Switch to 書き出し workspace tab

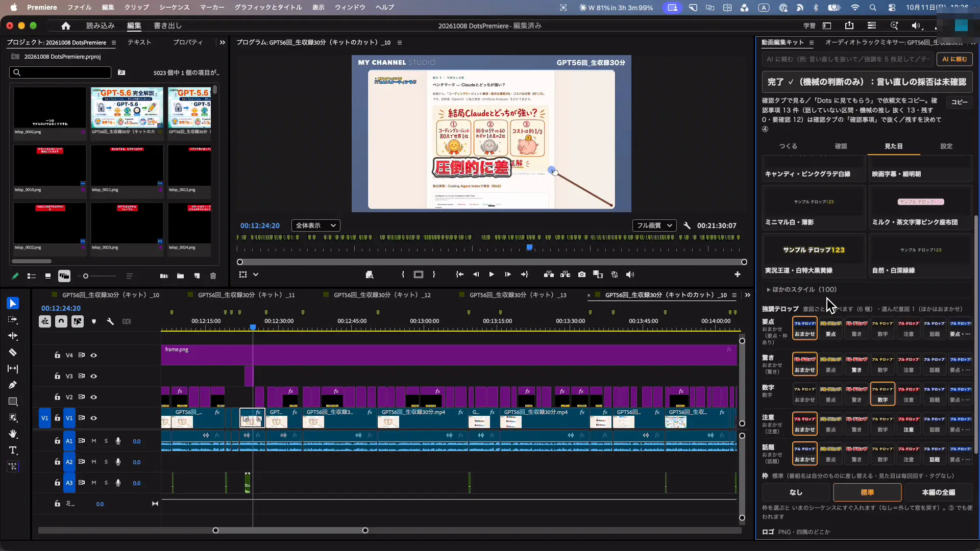[167, 26]
